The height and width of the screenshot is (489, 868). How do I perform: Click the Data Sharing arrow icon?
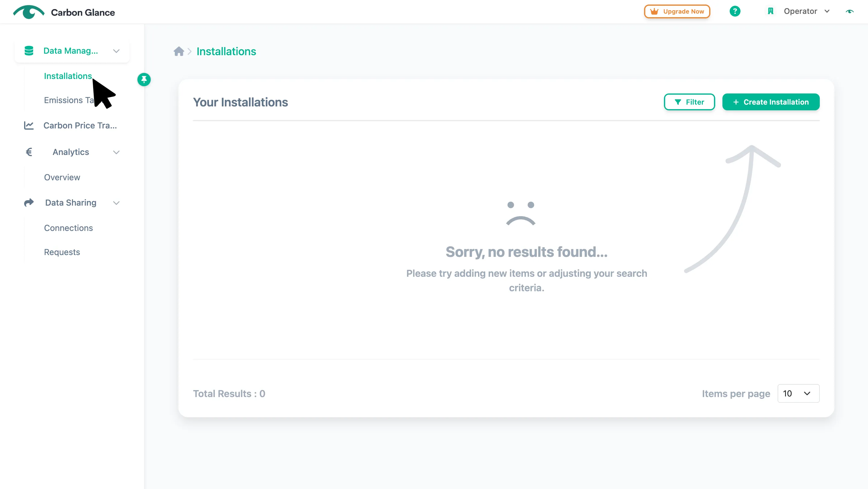click(x=29, y=203)
